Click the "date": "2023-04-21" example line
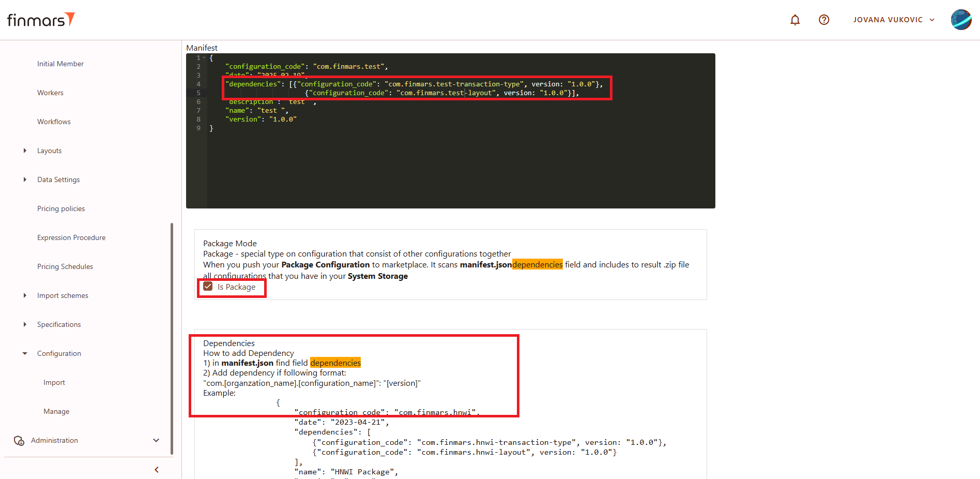The image size is (980, 479). [342, 422]
